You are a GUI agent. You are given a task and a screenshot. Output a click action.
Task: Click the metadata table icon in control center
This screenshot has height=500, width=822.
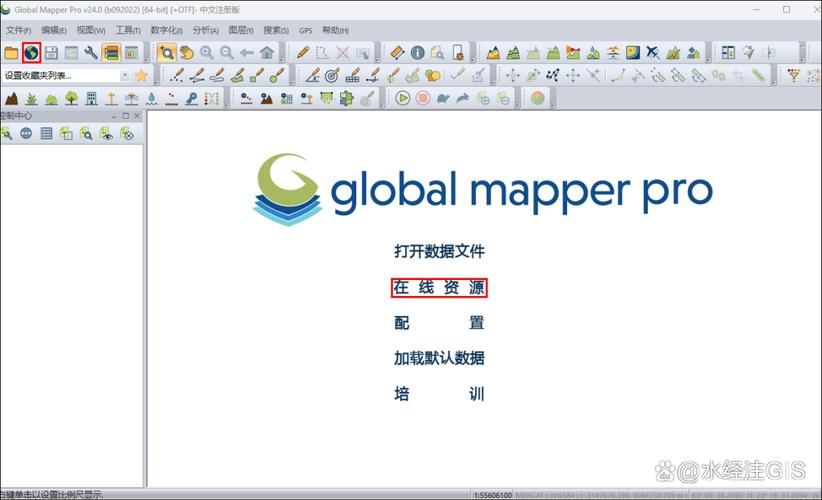click(x=46, y=134)
